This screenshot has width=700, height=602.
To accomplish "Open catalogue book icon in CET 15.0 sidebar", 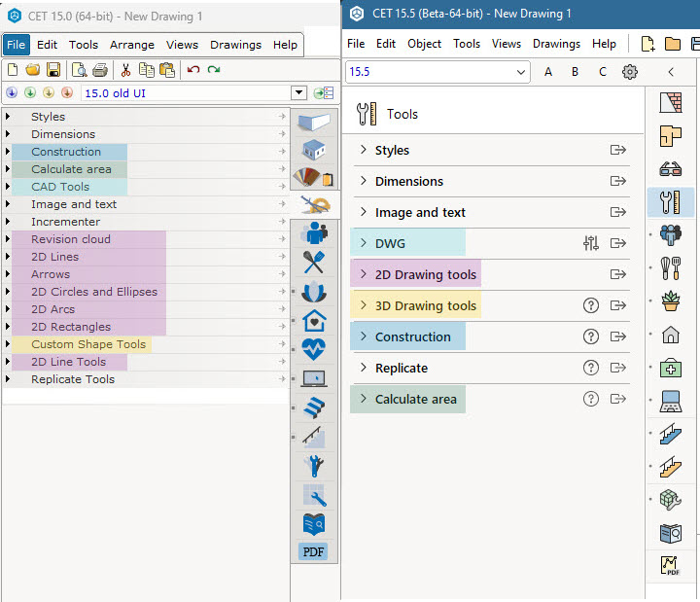I will click(x=314, y=524).
